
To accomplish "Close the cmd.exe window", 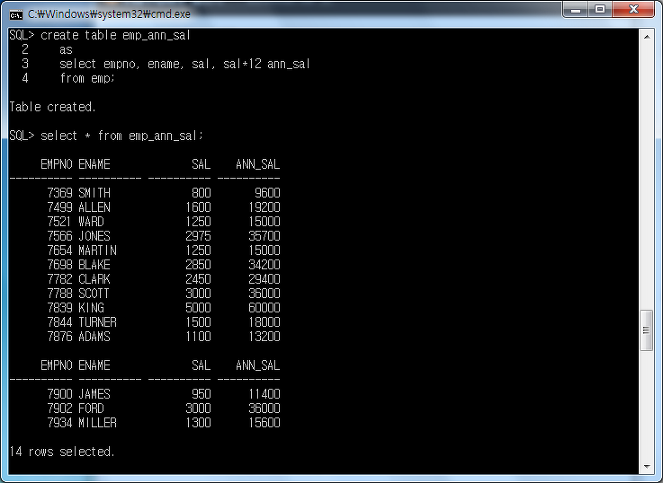I will pos(633,9).
